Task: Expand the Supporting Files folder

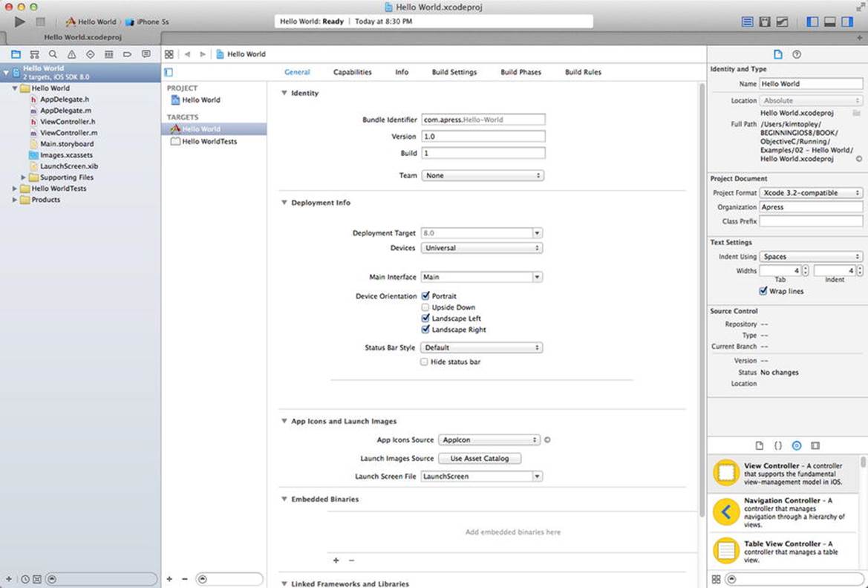Action: (x=23, y=177)
